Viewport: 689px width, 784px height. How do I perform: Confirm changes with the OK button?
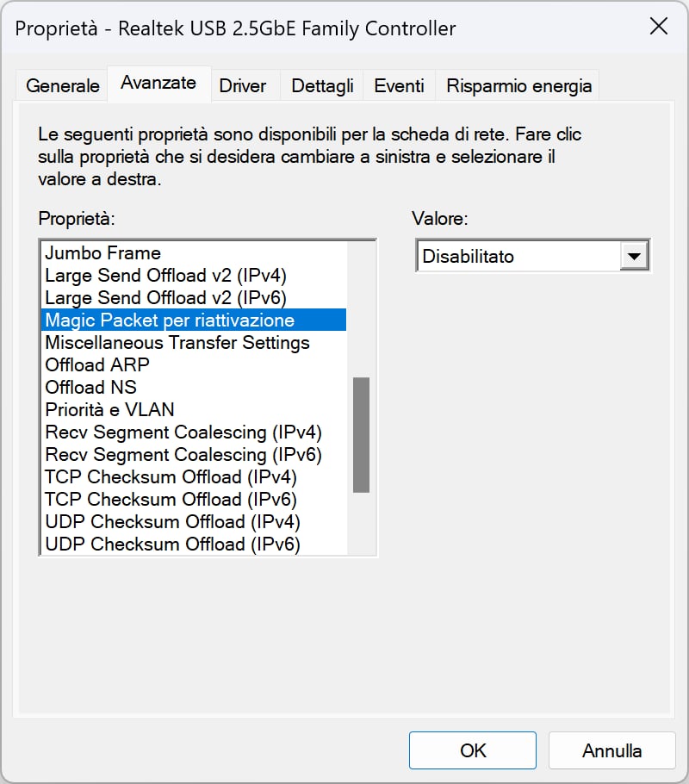point(473,750)
